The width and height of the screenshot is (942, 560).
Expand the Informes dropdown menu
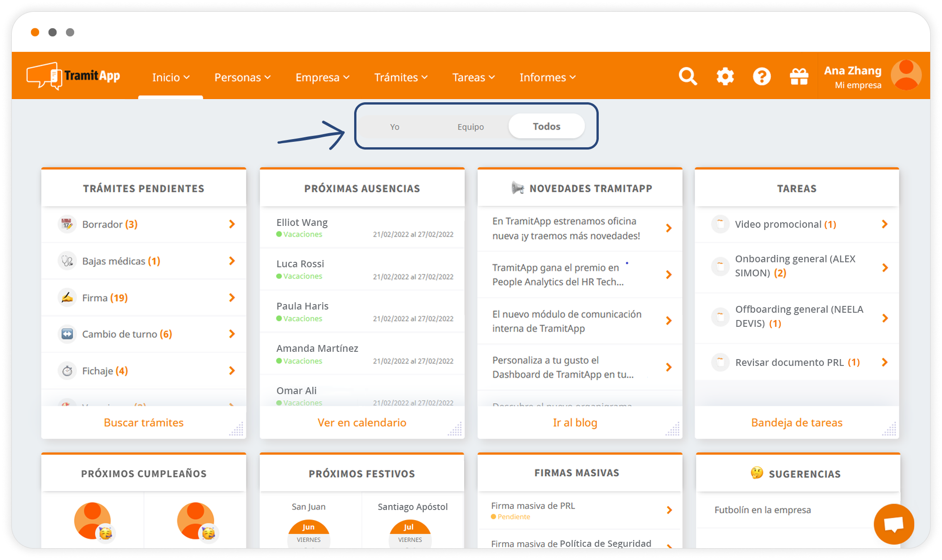[547, 78]
